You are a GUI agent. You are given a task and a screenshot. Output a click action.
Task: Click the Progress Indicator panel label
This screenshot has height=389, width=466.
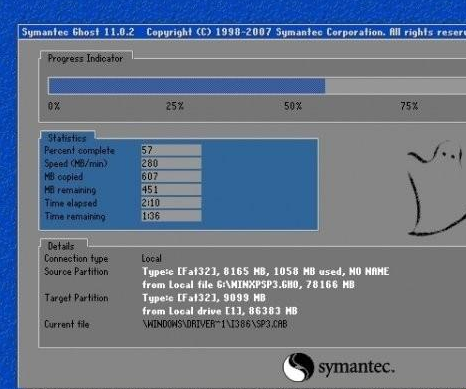[x=86, y=58]
